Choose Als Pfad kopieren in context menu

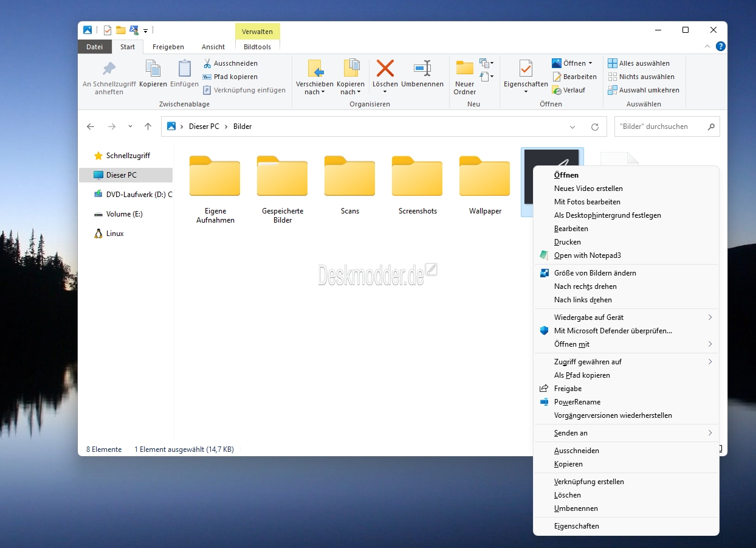point(626,375)
